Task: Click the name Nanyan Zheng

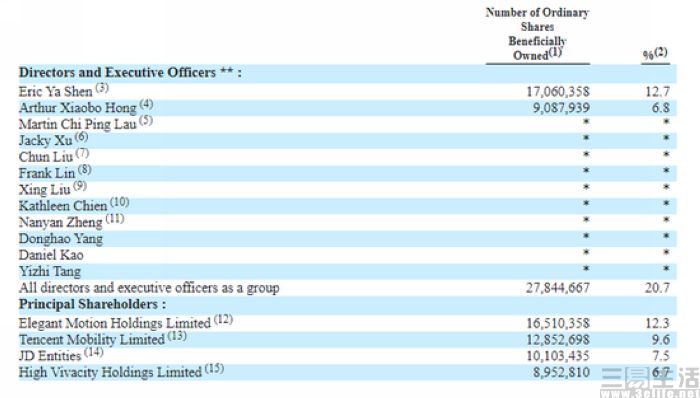Action: point(61,222)
